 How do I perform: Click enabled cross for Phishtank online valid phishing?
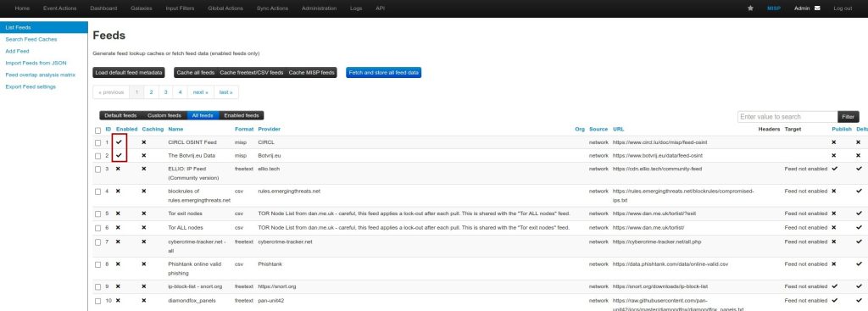(x=118, y=264)
